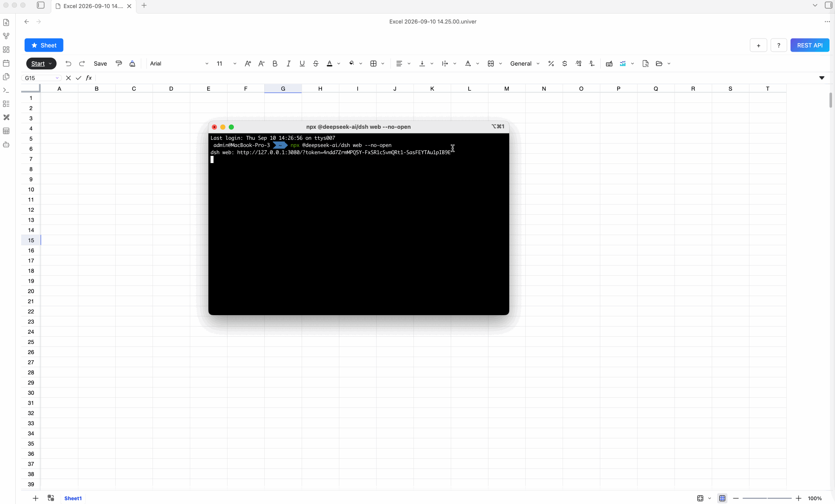
Task: Increase the font size
Action: pyautogui.click(x=248, y=64)
